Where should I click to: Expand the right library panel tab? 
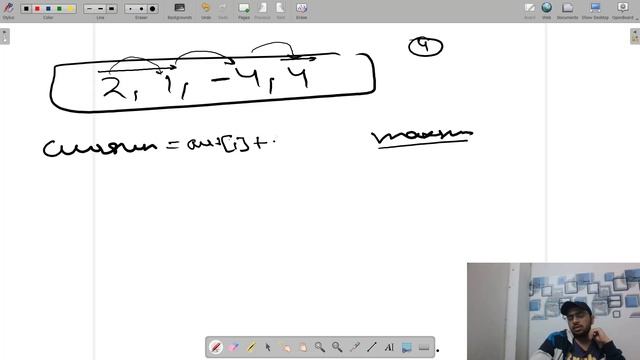click(635, 36)
